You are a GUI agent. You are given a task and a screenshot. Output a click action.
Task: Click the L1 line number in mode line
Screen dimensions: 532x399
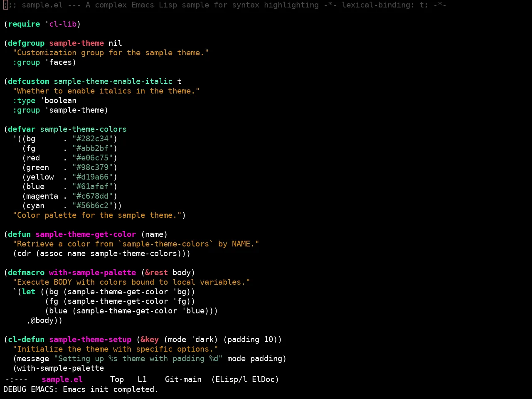[142, 379]
